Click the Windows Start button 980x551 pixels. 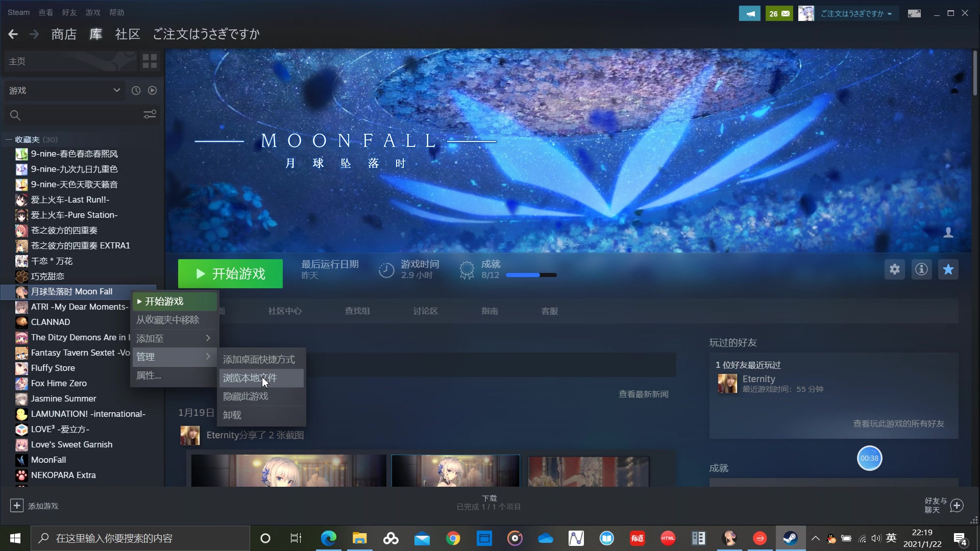tap(15, 538)
